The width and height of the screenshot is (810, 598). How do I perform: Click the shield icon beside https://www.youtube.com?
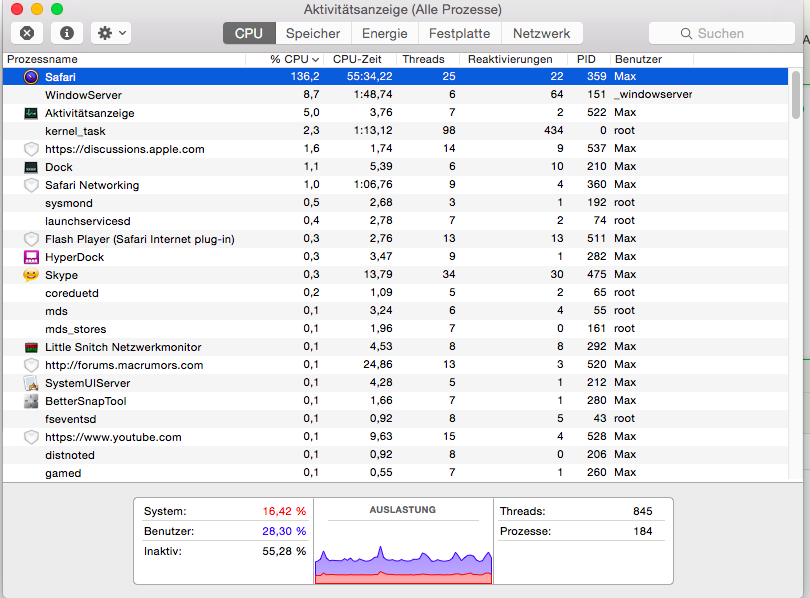coord(31,437)
